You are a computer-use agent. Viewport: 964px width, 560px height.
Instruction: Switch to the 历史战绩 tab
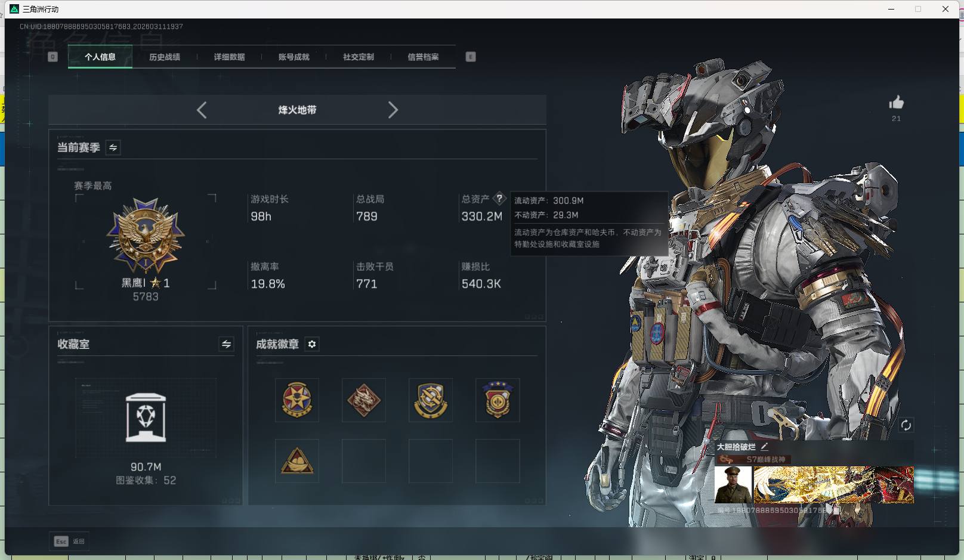(165, 57)
